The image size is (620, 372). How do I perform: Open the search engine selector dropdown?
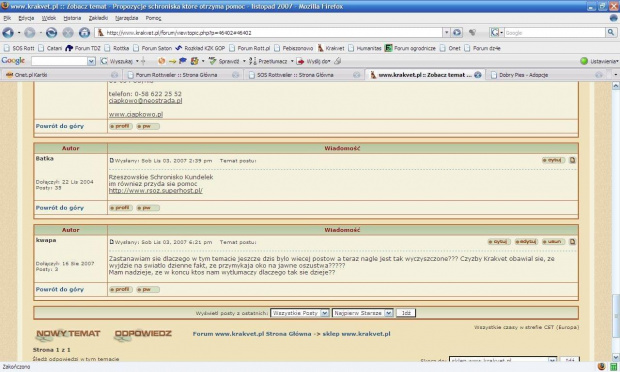[x=497, y=32]
